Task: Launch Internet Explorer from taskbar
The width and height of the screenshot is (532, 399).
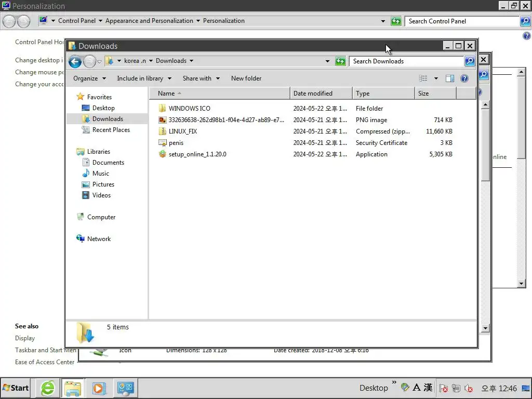Action: click(48, 388)
